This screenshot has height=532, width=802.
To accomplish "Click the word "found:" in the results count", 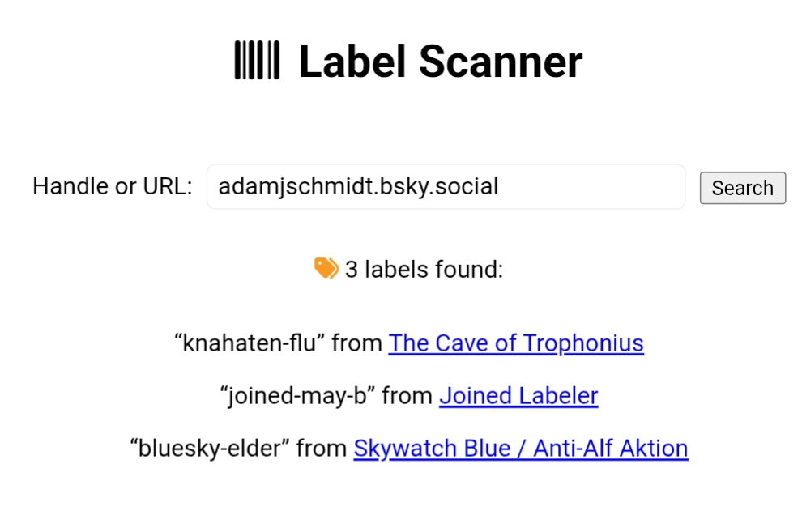I will coord(470,269).
